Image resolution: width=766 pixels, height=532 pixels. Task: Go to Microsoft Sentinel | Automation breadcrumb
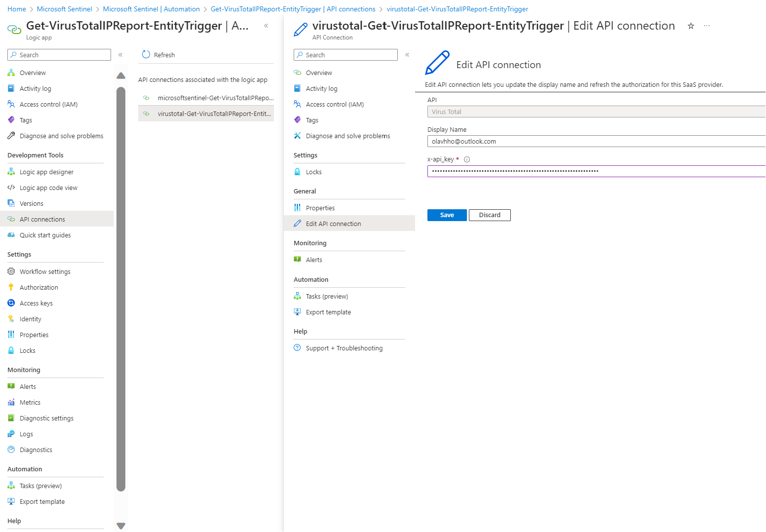click(152, 9)
